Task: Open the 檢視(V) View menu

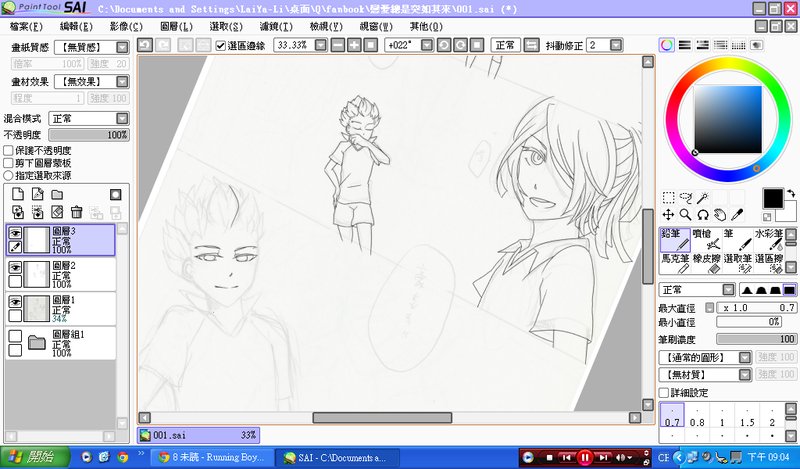Action: (326, 27)
